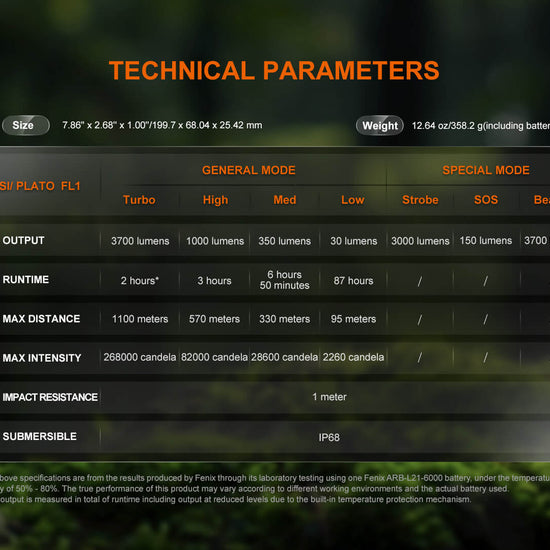Click the Strobe mode header

[420, 200]
